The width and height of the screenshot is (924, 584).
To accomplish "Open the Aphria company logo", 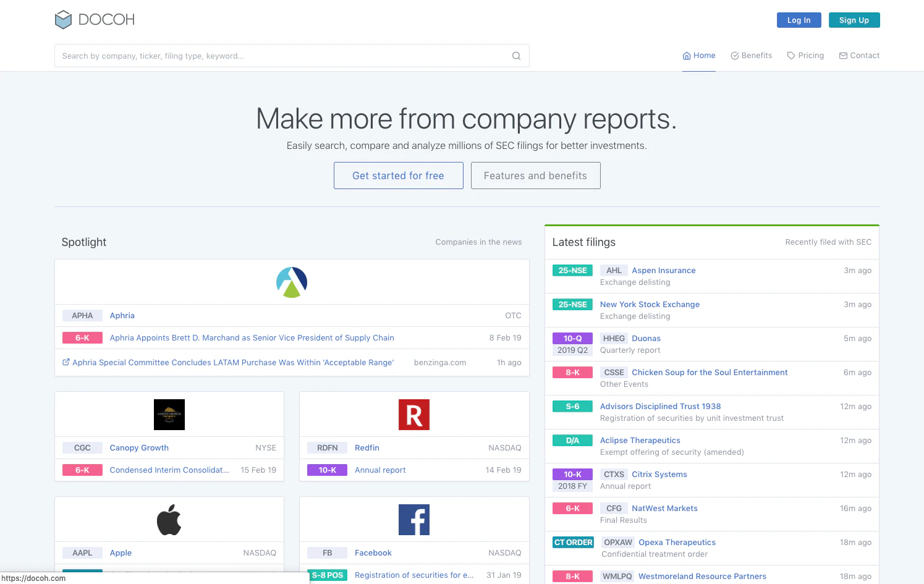I will pos(292,282).
